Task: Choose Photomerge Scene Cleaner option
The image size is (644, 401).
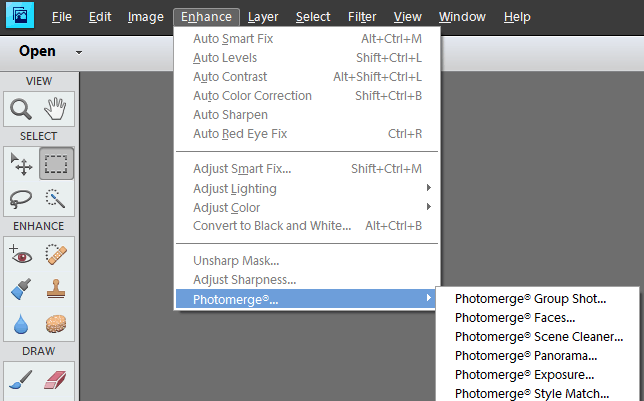Action: pos(538,336)
